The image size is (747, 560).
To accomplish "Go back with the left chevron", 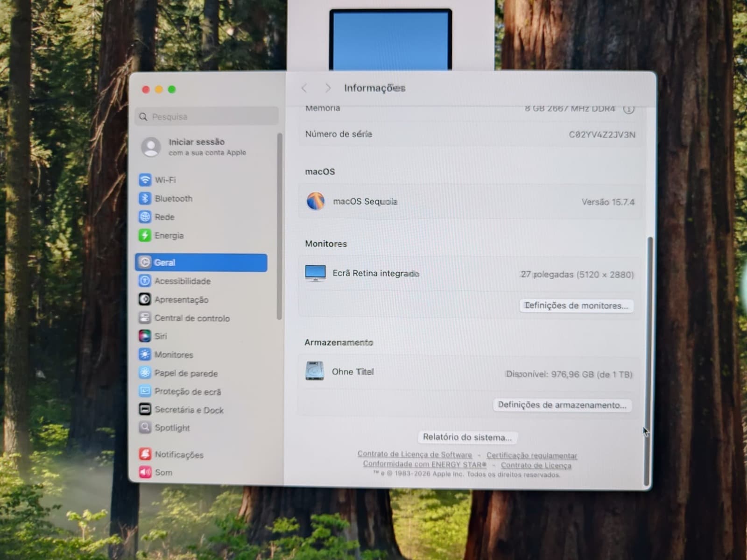I will tap(304, 88).
